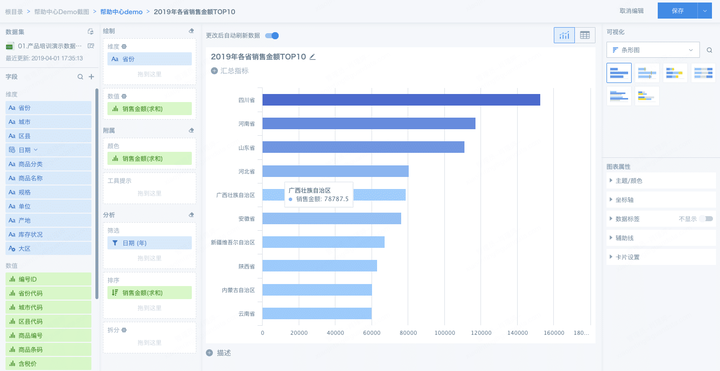Open field search magnifier in 字段 panel
The image size is (720, 371).
coord(80,77)
